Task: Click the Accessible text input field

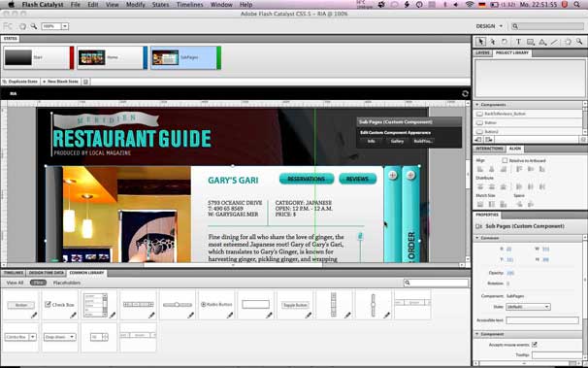Action: (542, 320)
